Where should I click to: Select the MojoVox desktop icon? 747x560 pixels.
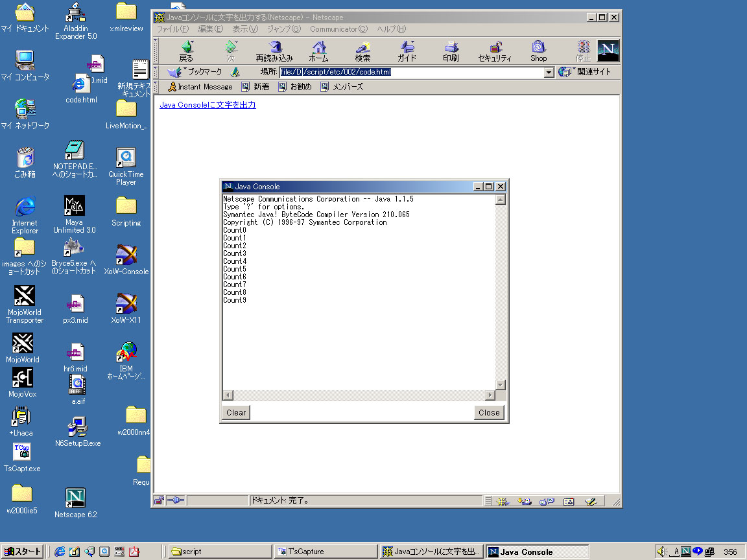click(x=23, y=382)
